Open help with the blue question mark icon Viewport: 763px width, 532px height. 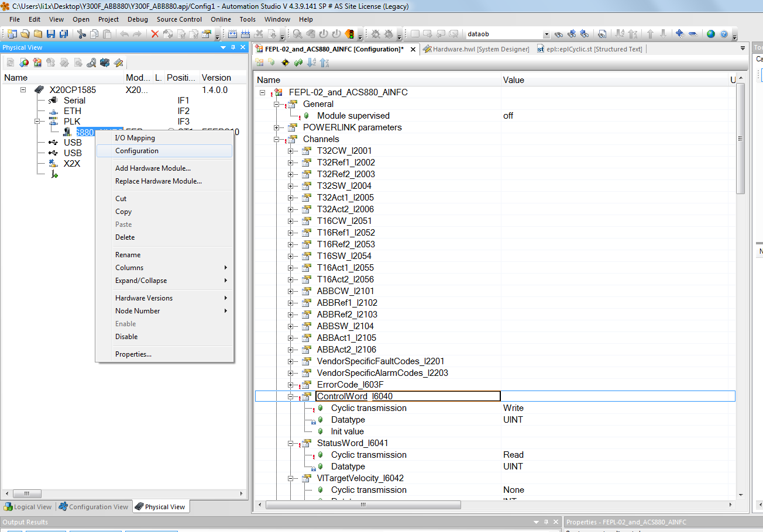tap(724, 34)
